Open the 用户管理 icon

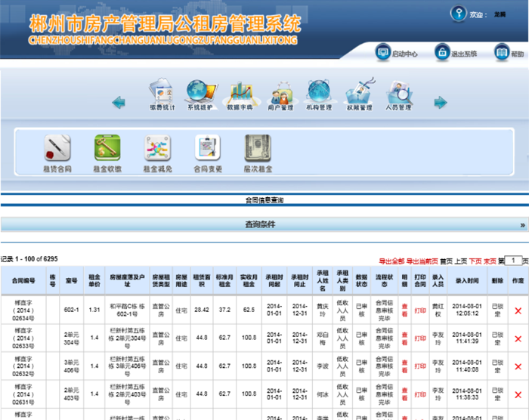tap(281, 94)
